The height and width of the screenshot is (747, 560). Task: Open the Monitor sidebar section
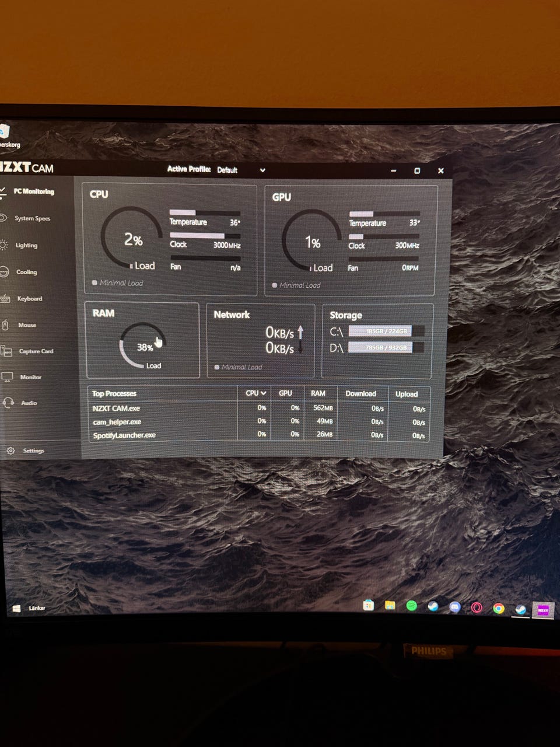point(30,377)
